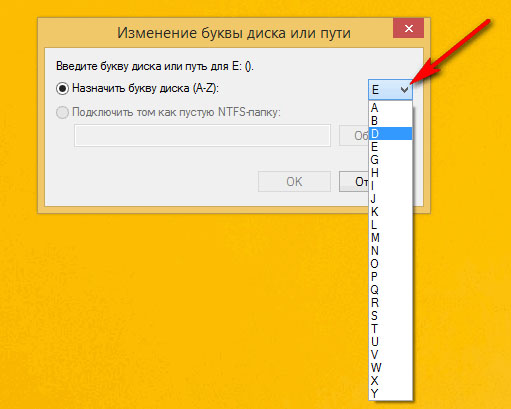Image resolution: width=511 pixels, height=409 pixels.
Task: Select letter H from the dropdown list
Action: tap(390, 173)
